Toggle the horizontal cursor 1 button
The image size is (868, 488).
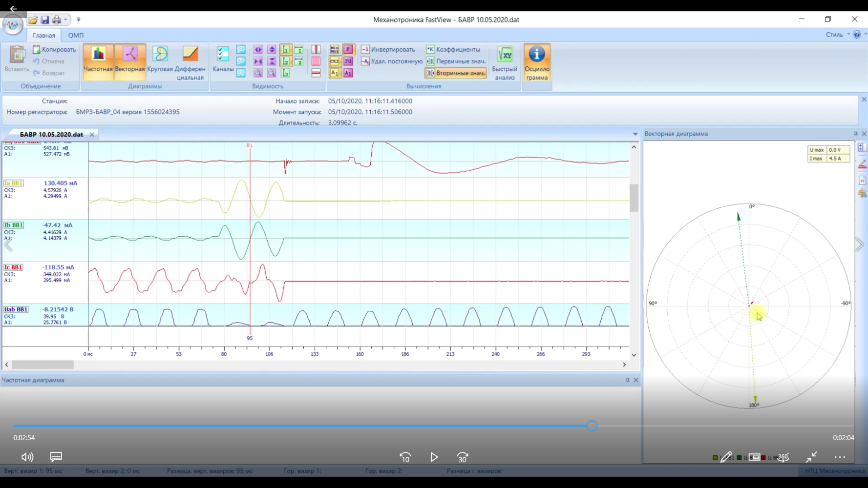(x=299, y=49)
